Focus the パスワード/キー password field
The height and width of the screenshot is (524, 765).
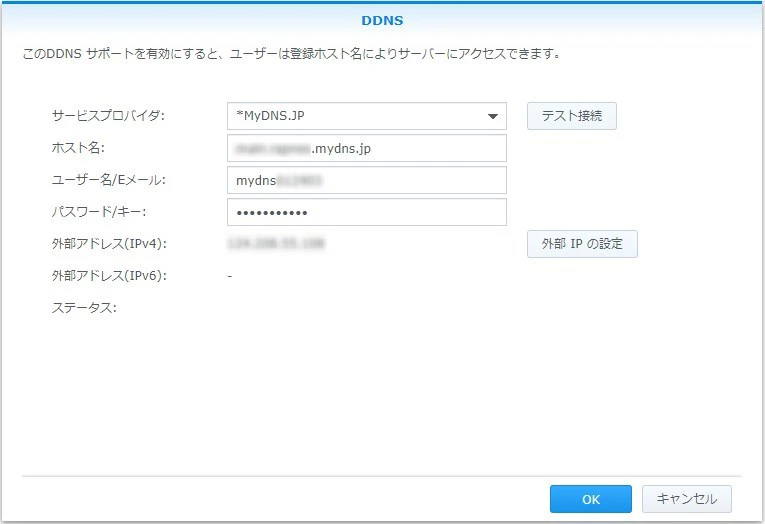coord(366,212)
